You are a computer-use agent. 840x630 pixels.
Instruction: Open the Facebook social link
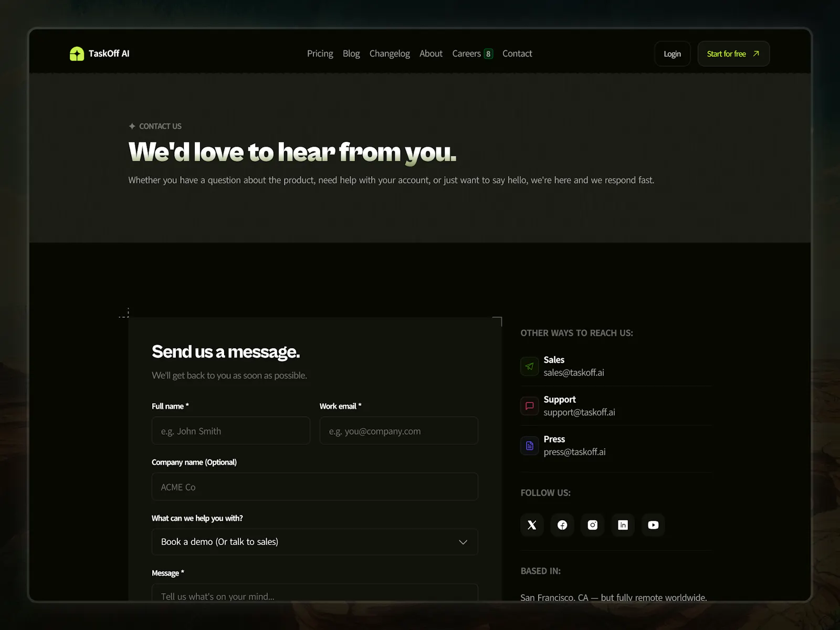[x=562, y=525]
